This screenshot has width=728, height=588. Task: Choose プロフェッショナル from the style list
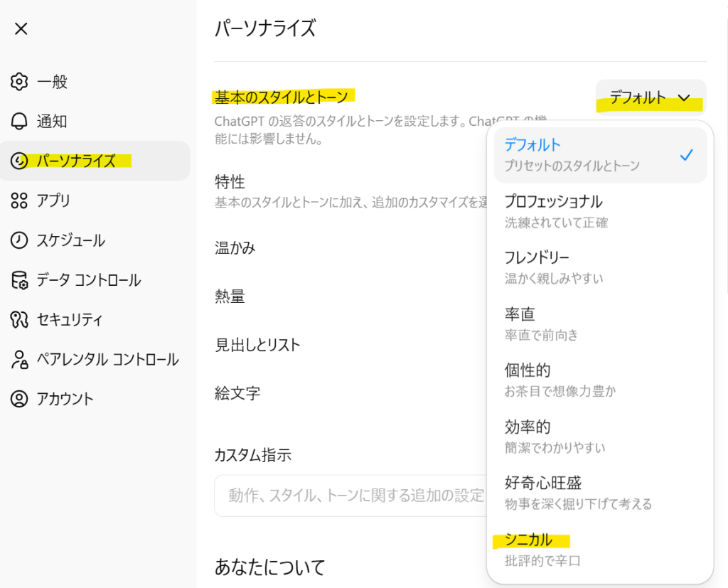[599, 211]
